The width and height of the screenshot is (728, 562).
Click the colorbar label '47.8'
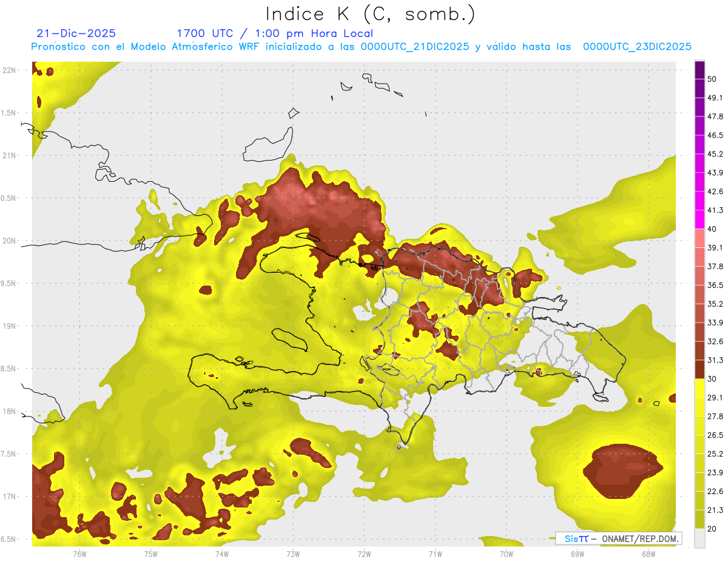click(715, 116)
